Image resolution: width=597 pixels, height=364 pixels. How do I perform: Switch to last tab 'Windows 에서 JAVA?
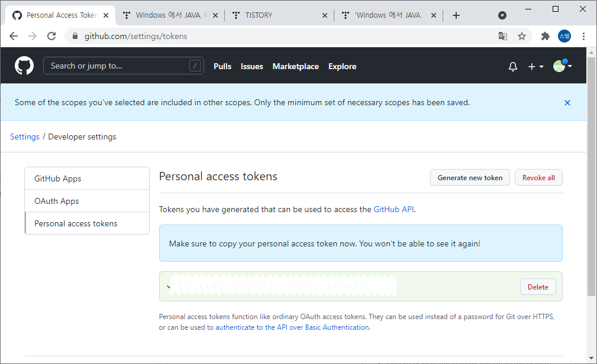point(388,15)
